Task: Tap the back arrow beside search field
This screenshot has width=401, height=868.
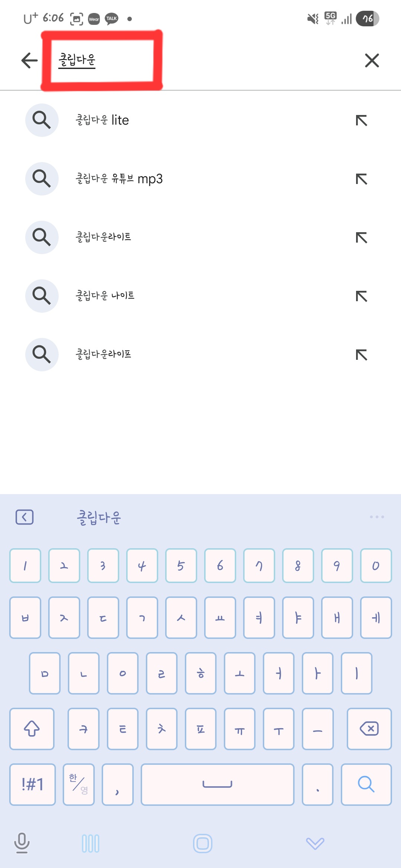Action: click(30, 60)
